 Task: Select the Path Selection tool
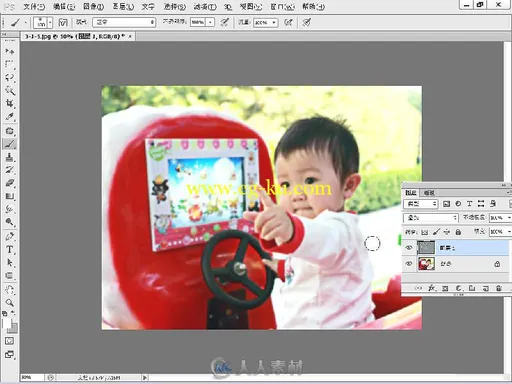(9, 263)
